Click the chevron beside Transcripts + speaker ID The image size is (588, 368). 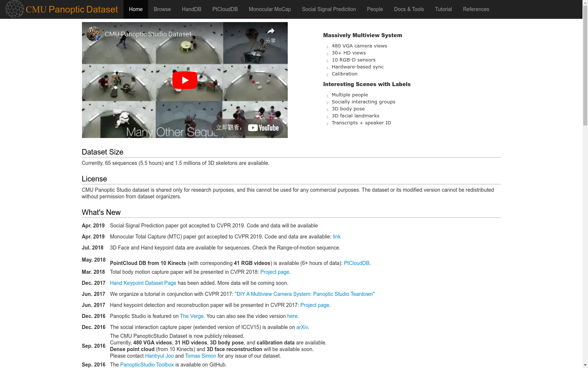[x=327, y=124]
